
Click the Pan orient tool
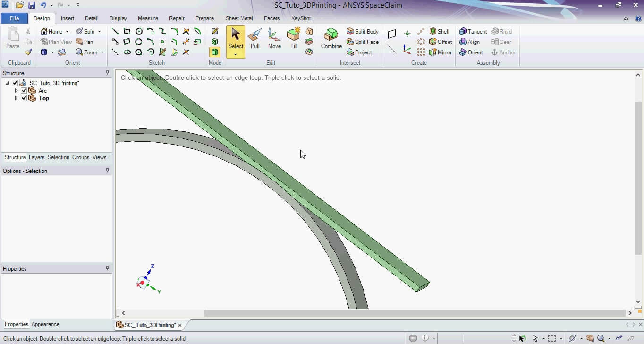click(85, 42)
